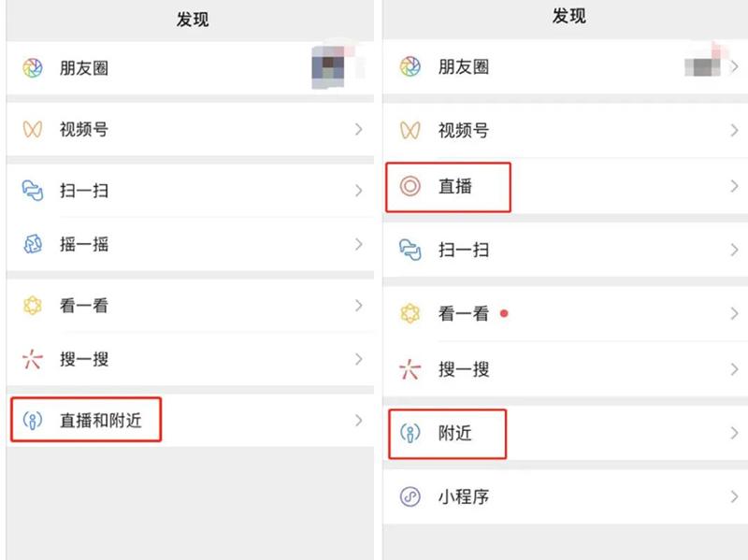Screen dimensions: 748x560
Task: Open 扫一扫 label in right panel
Action: pos(464,250)
